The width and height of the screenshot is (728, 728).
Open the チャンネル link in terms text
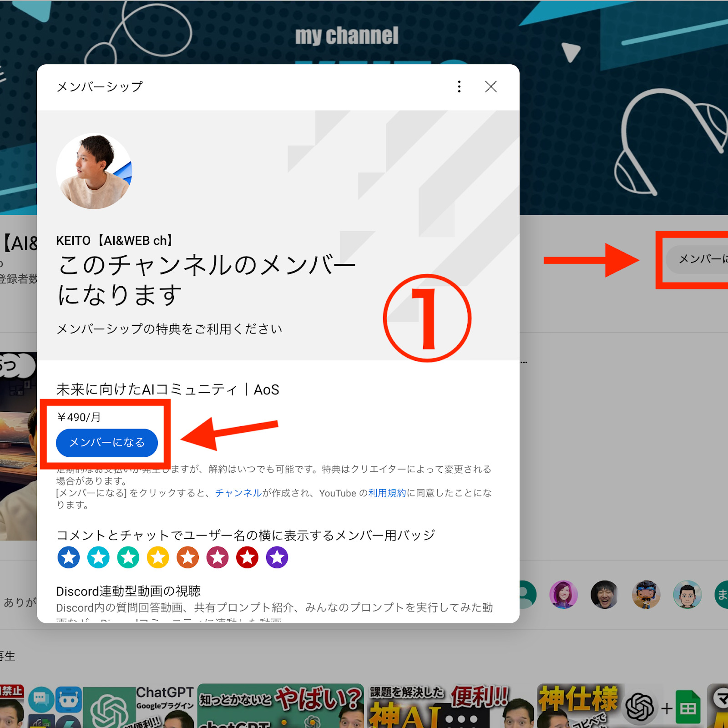239,493
